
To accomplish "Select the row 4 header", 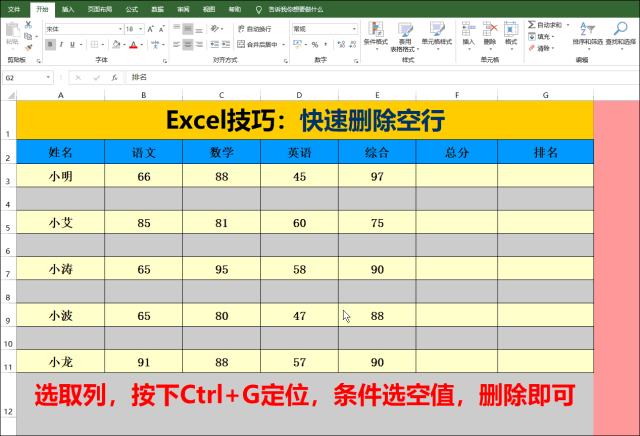I will click(8, 199).
